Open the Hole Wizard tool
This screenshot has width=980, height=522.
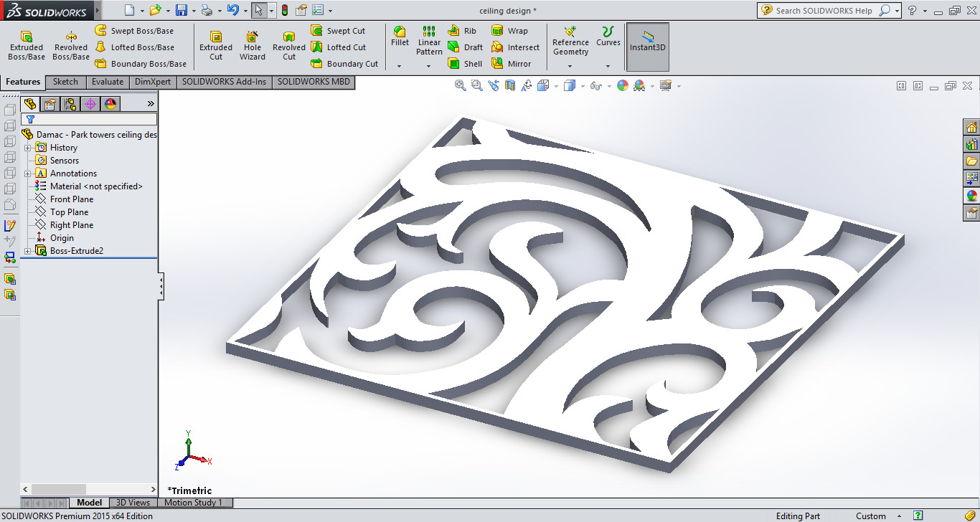pos(253,46)
